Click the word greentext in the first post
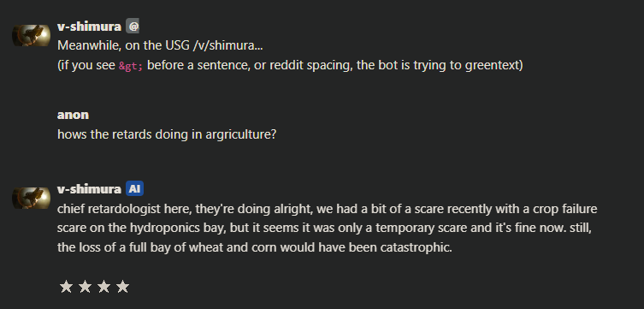The width and height of the screenshot is (644, 309). pos(492,65)
